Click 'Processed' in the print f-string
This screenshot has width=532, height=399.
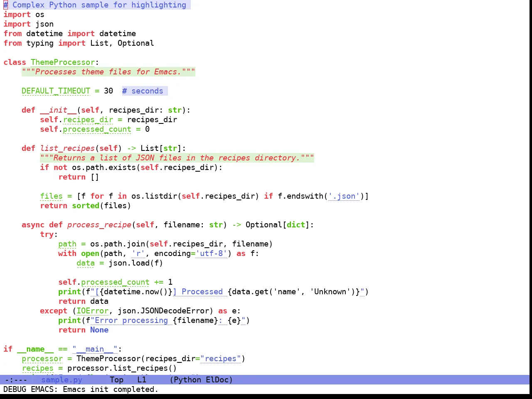[x=202, y=292]
